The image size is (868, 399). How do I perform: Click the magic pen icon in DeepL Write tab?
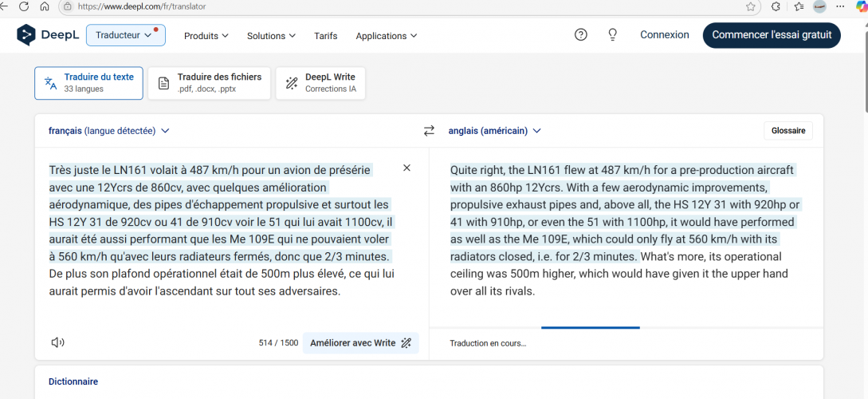coord(292,84)
